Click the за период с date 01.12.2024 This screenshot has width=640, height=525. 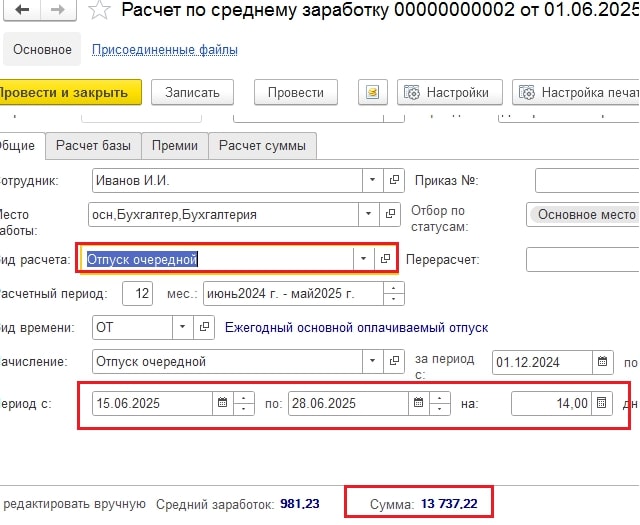(x=542, y=362)
